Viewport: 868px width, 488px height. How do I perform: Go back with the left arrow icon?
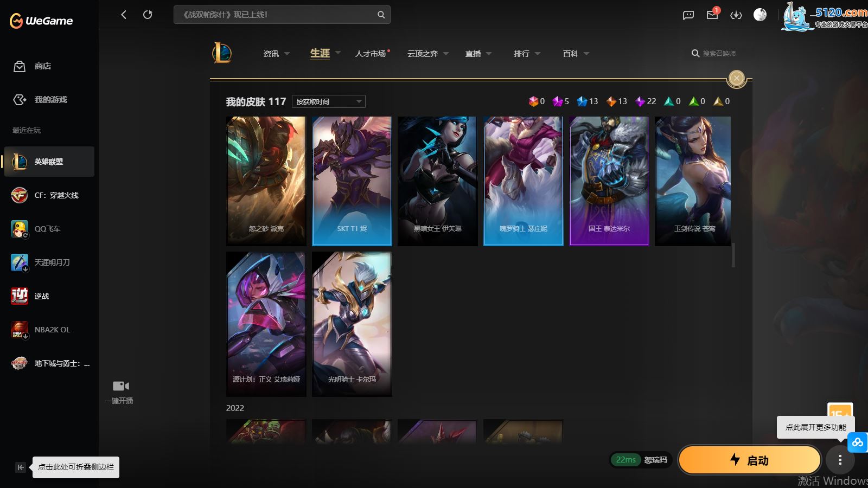pos(124,15)
